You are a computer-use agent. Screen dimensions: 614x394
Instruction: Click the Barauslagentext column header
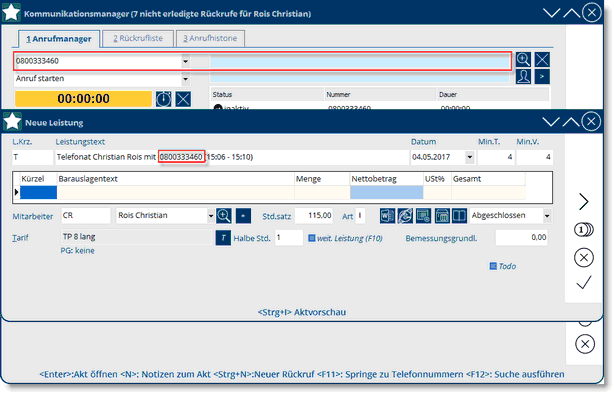(x=175, y=179)
